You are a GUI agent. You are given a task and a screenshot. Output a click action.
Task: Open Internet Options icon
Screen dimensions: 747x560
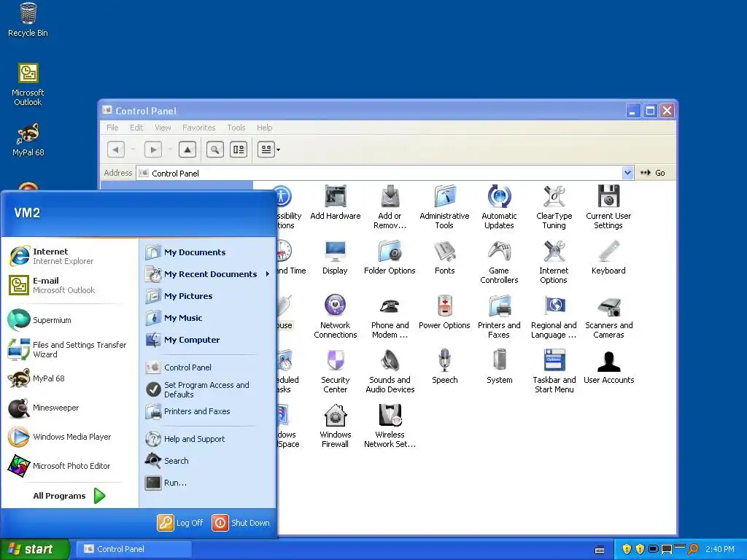554,262
